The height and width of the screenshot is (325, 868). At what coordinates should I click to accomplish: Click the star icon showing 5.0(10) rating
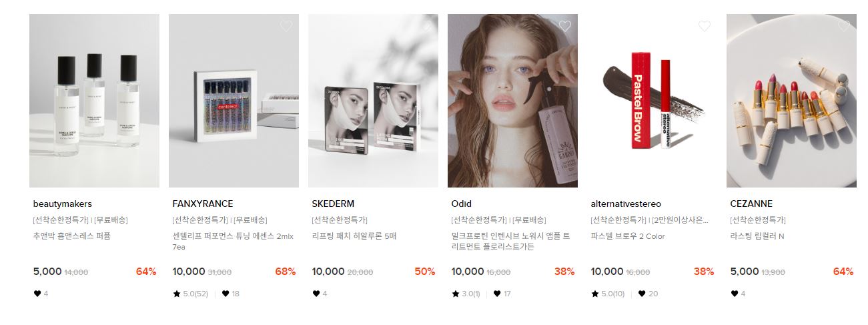[x=595, y=294]
